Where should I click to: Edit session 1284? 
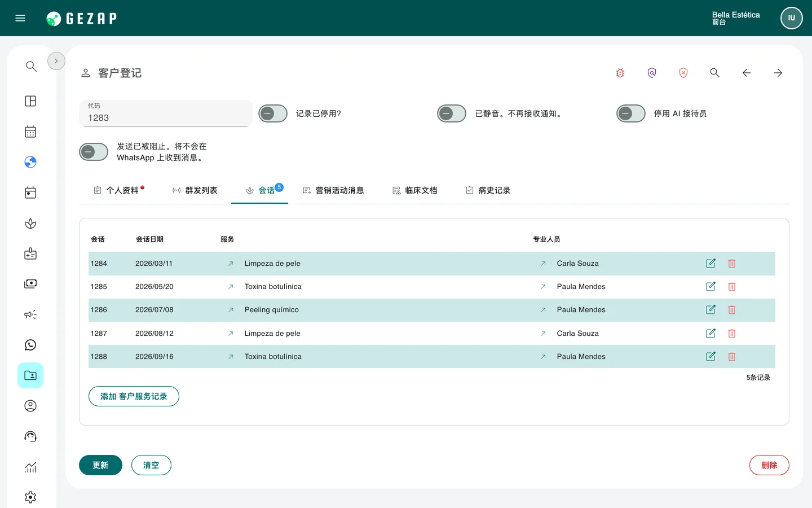[x=711, y=264]
